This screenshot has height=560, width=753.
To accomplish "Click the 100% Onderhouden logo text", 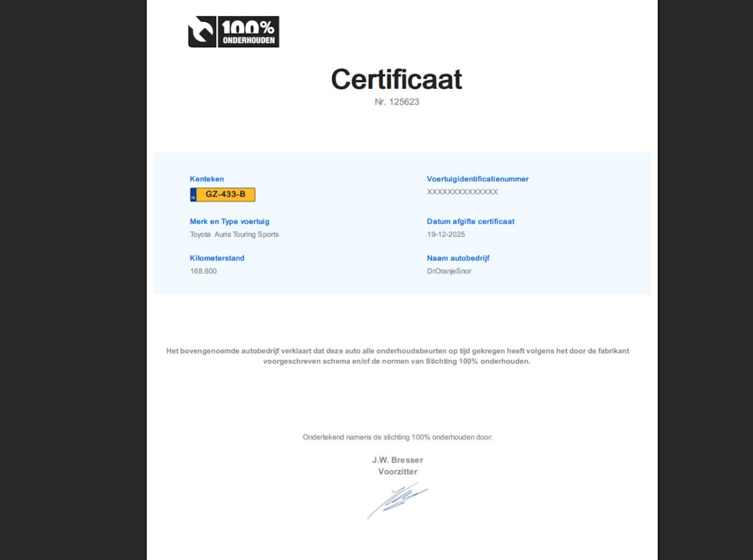I will coord(248,32).
